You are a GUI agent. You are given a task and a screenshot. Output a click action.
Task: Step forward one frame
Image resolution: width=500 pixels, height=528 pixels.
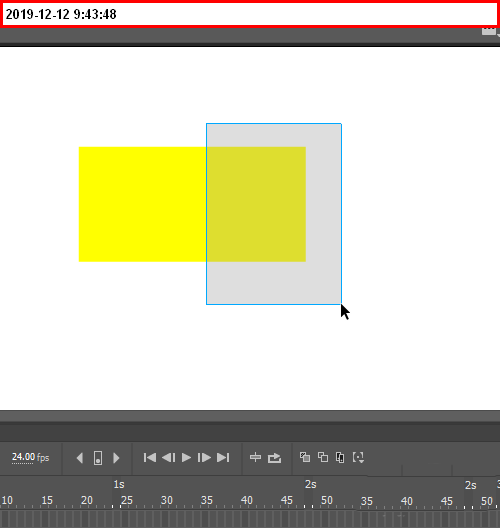pyautogui.click(x=204, y=458)
